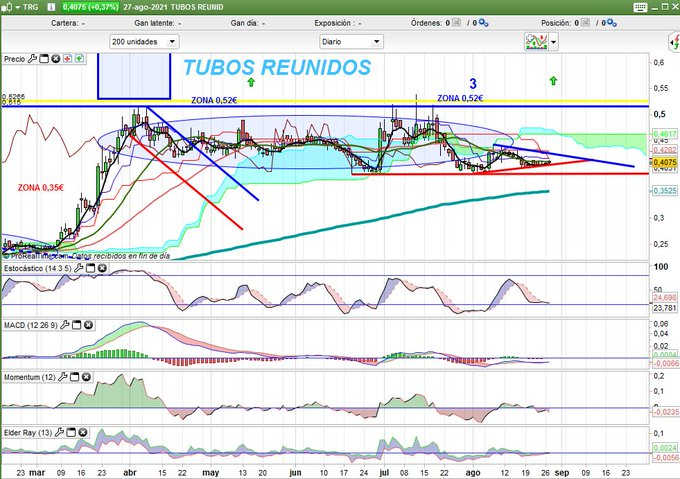This screenshot has height=479, width=680.
Task: Click the 0,3525 axis value label
Action: [x=665, y=191]
